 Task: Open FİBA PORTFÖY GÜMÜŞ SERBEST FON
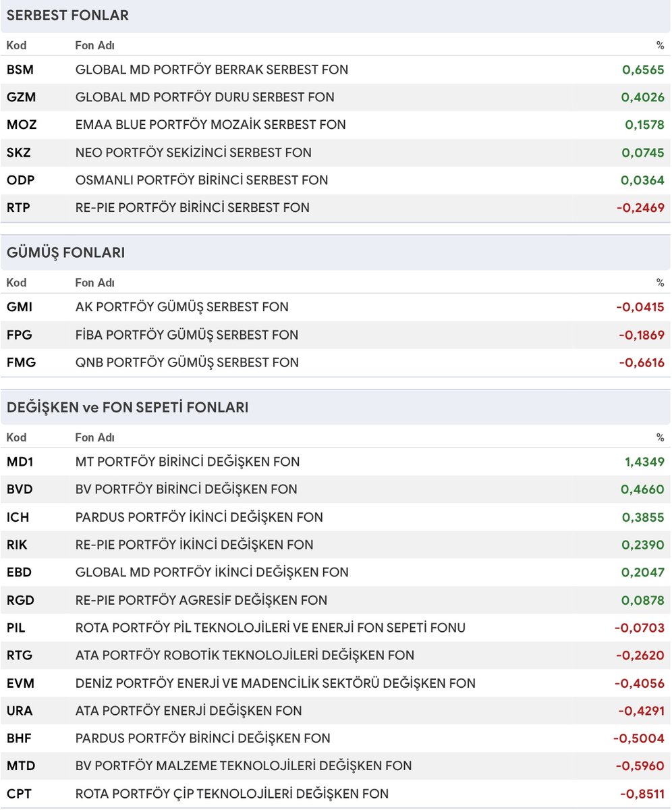[x=187, y=335]
